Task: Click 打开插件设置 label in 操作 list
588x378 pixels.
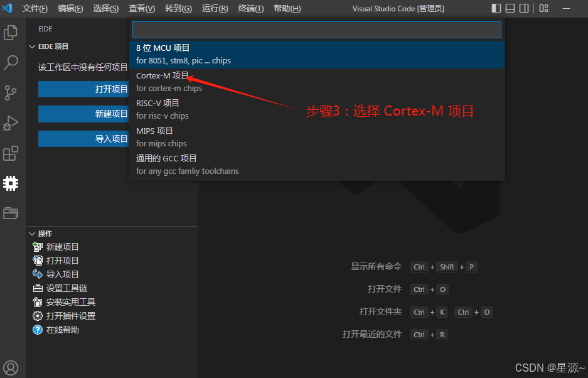Action: click(71, 316)
